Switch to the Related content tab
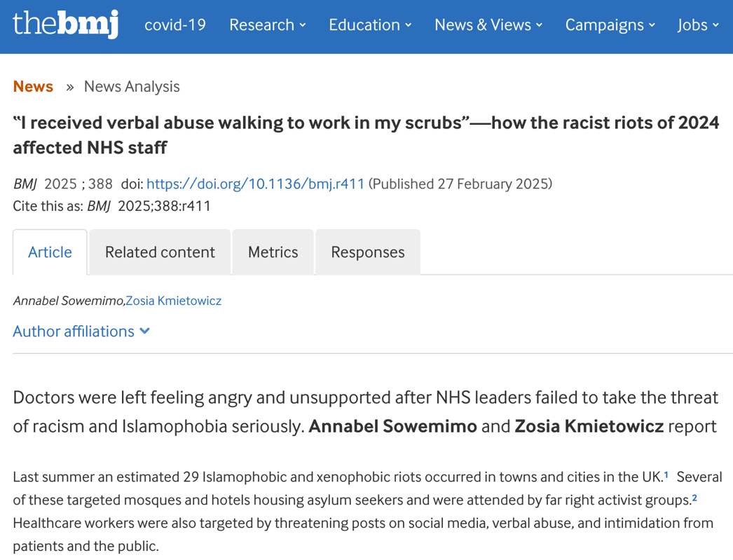This screenshot has width=733, height=560. (x=160, y=252)
